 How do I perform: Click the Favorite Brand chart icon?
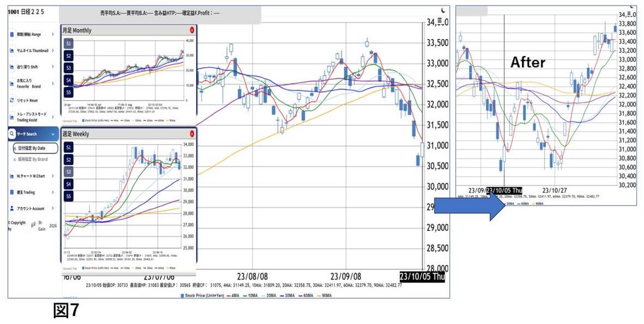(x=11, y=84)
